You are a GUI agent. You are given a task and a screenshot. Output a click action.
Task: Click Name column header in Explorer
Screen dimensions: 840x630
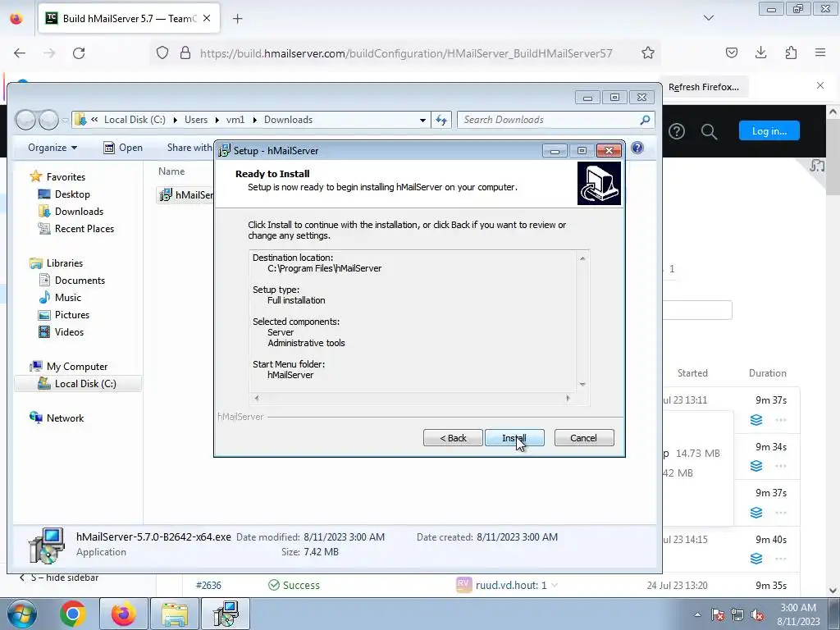point(171,171)
